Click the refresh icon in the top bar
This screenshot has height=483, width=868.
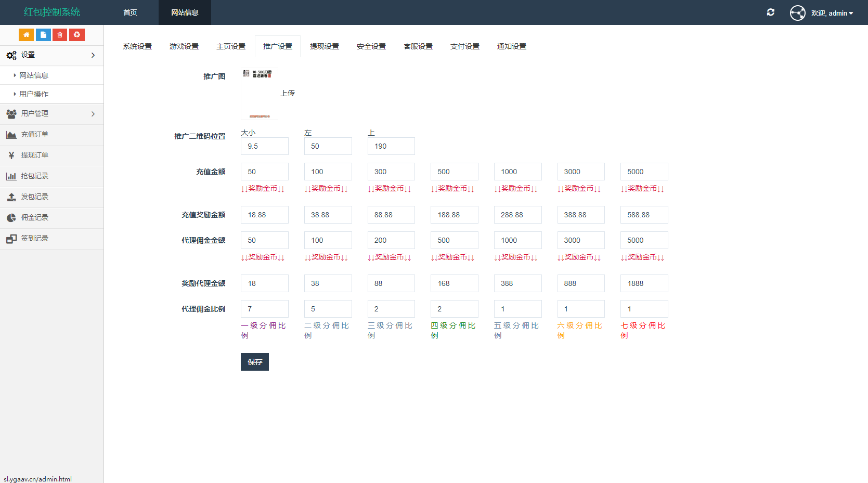pos(771,12)
